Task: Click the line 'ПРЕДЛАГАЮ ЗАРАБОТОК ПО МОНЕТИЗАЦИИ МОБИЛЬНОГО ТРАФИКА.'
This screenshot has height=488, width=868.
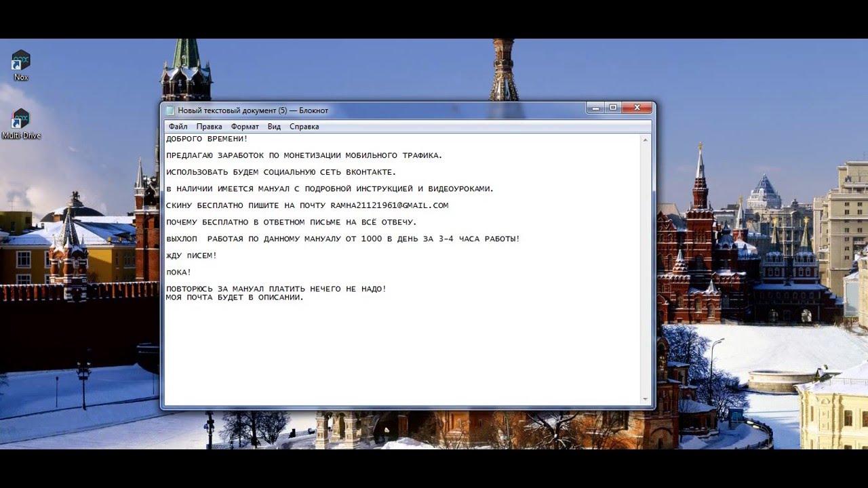Action: (304, 155)
